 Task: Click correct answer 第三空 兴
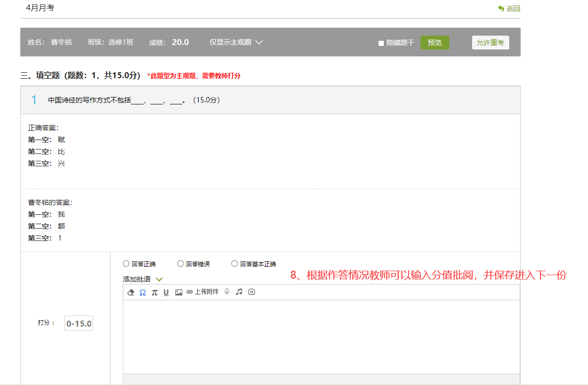47,164
